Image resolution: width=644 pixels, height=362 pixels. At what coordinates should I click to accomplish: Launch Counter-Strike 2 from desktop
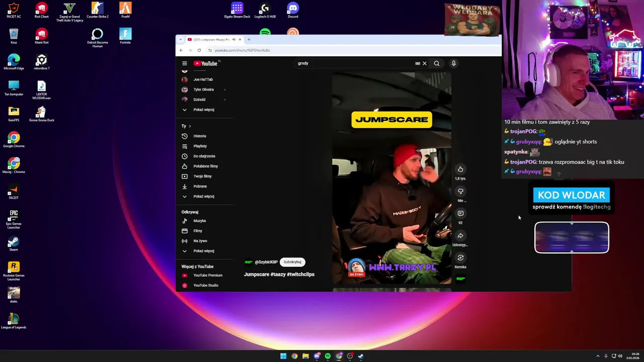tap(98, 11)
